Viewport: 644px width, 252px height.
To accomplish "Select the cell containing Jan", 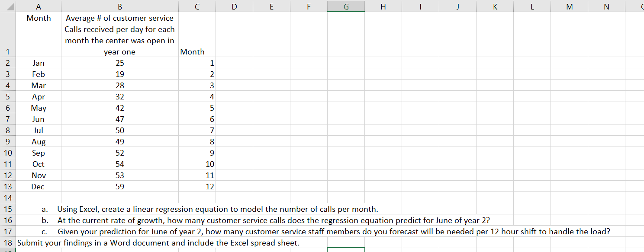I will 38,63.
